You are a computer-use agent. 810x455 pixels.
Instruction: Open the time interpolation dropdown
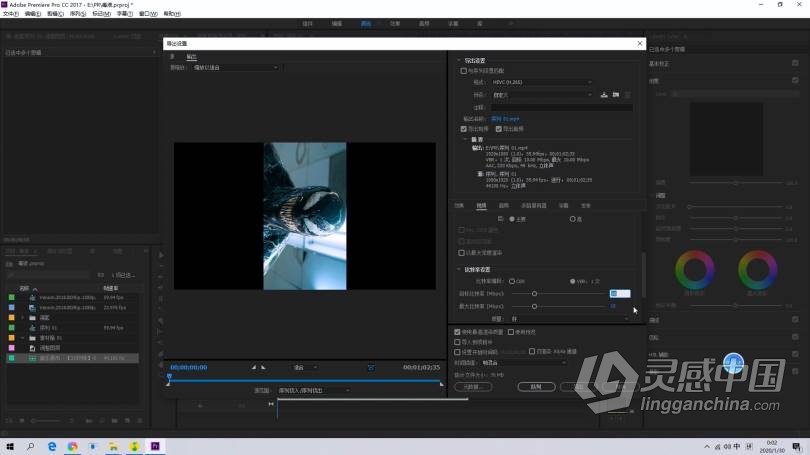tap(523, 363)
